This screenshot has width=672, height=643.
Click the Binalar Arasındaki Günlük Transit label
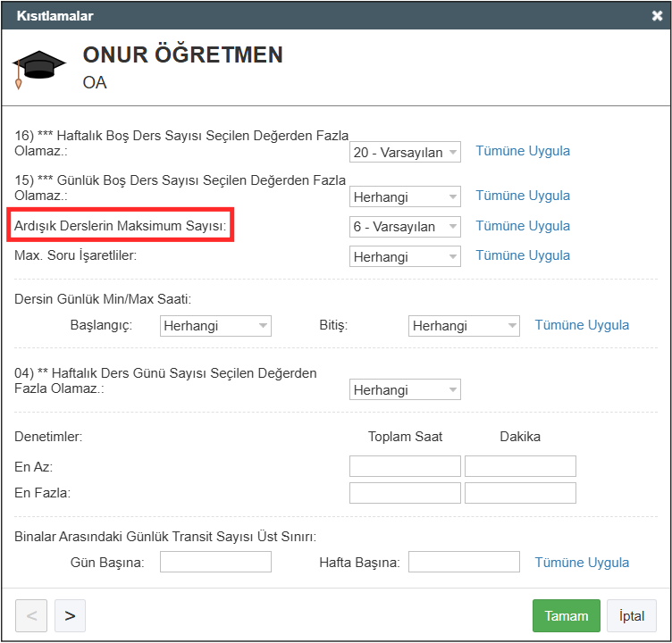[x=165, y=537]
